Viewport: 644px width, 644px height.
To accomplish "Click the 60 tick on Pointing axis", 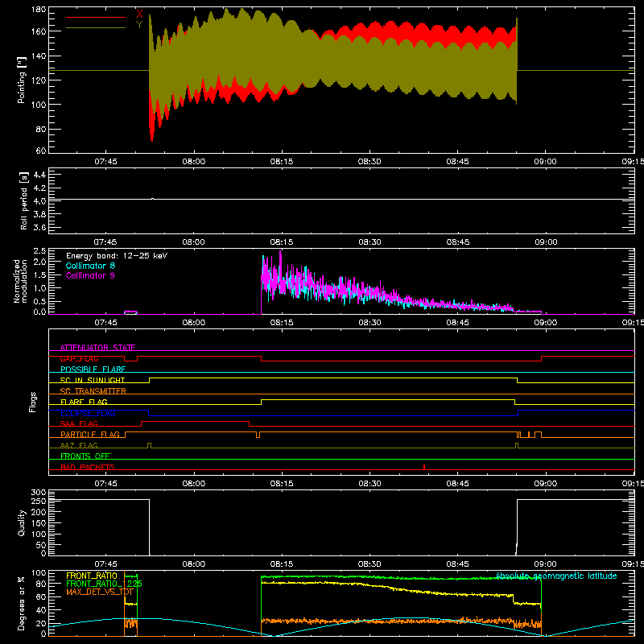I will (41, 151).
